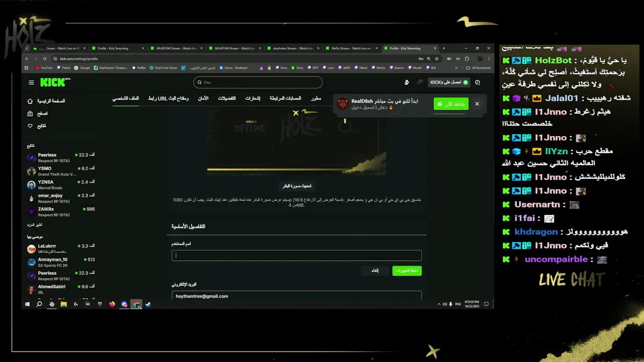The height and width of the screenshot is (362, 644).
Task: Click the username input field
Action: (x=296, y=255)
